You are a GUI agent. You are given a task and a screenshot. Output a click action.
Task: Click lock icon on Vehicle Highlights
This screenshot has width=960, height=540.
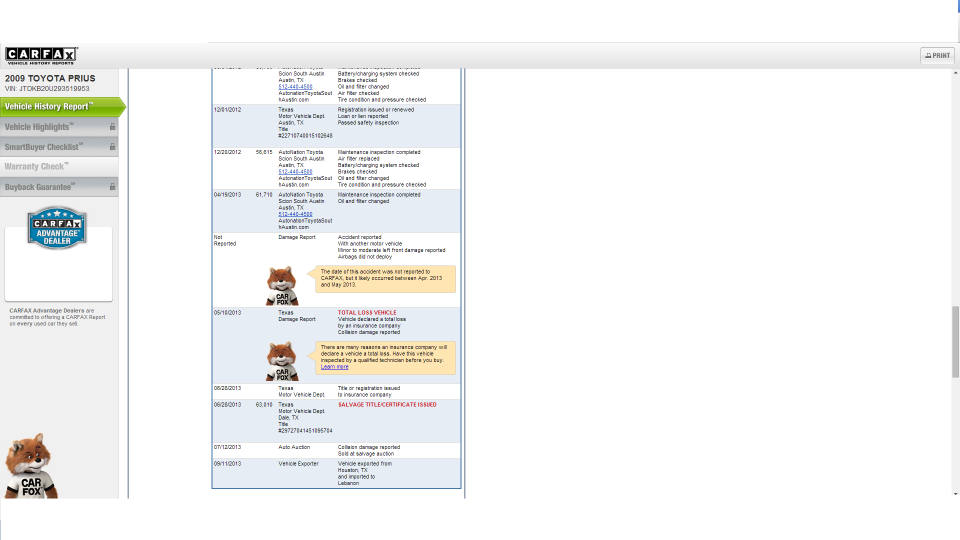112,127
